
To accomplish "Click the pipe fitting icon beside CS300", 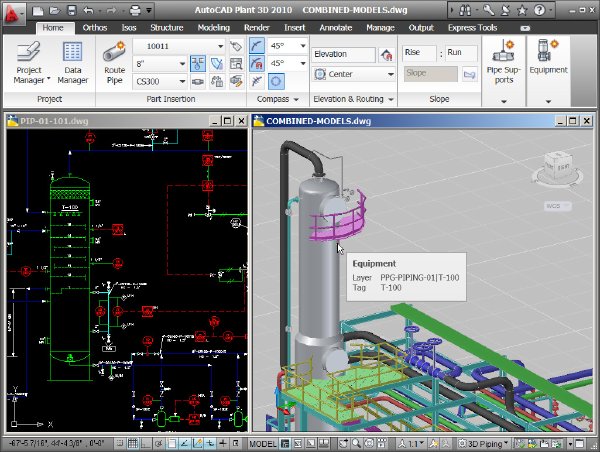I will [198, 81].
